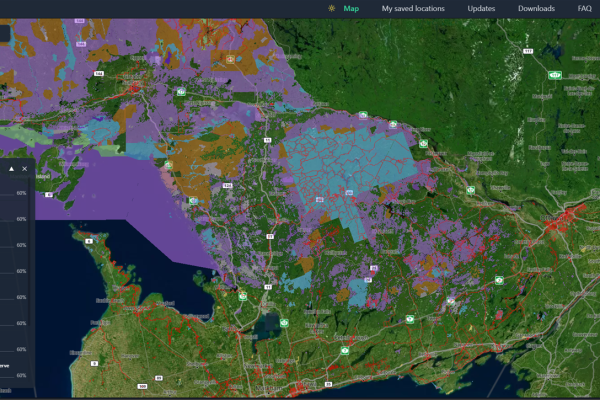Click the topmost 60% opacity value
600x400 pixels.
coord(21,193)
